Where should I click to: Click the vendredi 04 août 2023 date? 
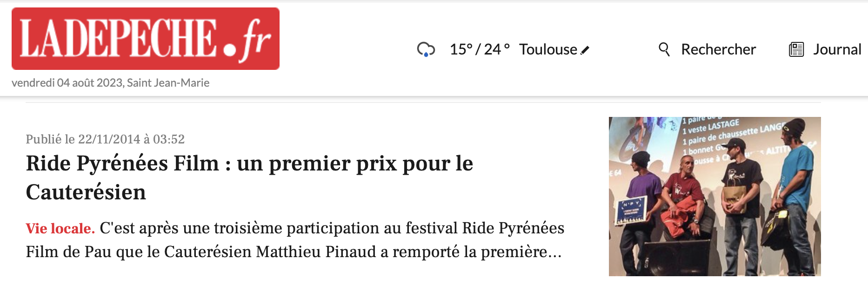67,83
